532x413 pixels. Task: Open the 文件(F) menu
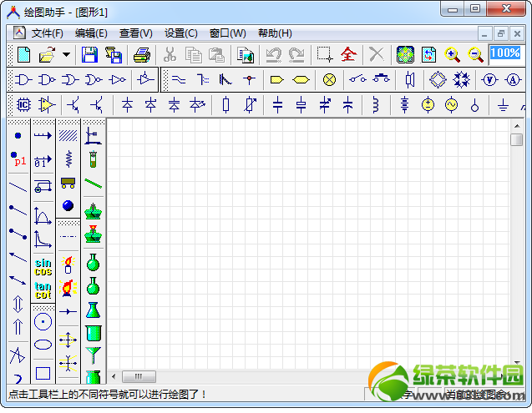tap(47, 33)
